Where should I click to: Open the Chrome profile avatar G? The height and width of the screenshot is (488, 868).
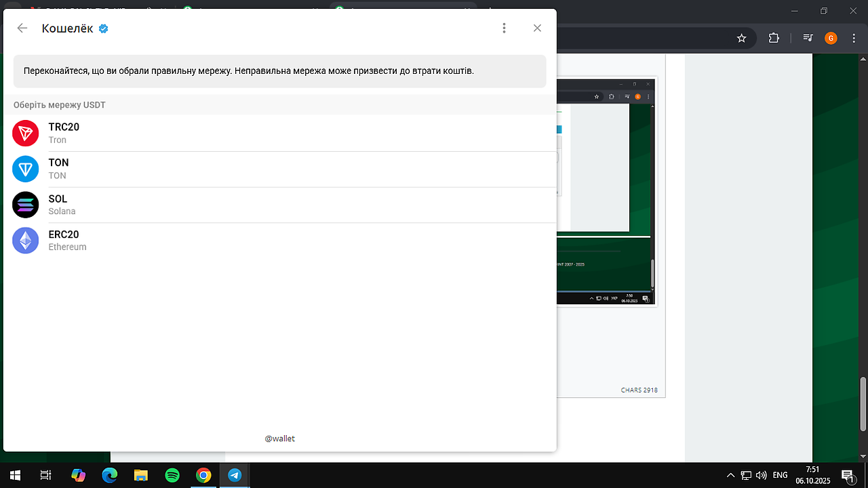click(831, 38)
